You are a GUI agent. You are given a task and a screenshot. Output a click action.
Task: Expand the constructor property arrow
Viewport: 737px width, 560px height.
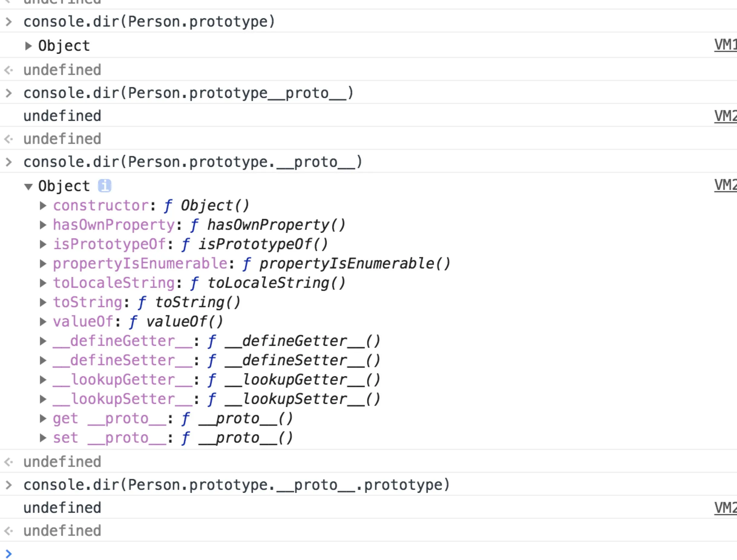(x=43, y=205)
